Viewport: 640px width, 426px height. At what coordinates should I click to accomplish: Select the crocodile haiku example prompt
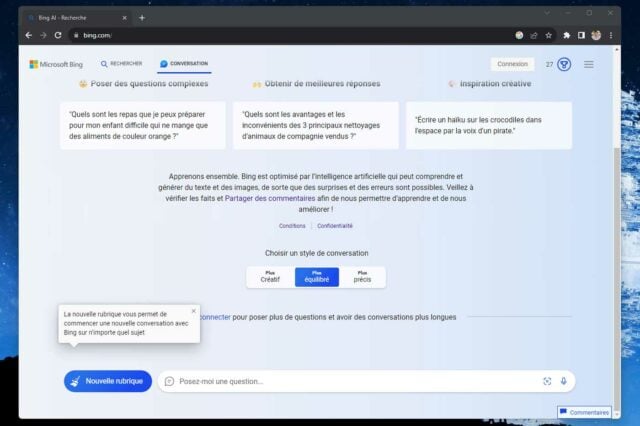tap(489, 125)
